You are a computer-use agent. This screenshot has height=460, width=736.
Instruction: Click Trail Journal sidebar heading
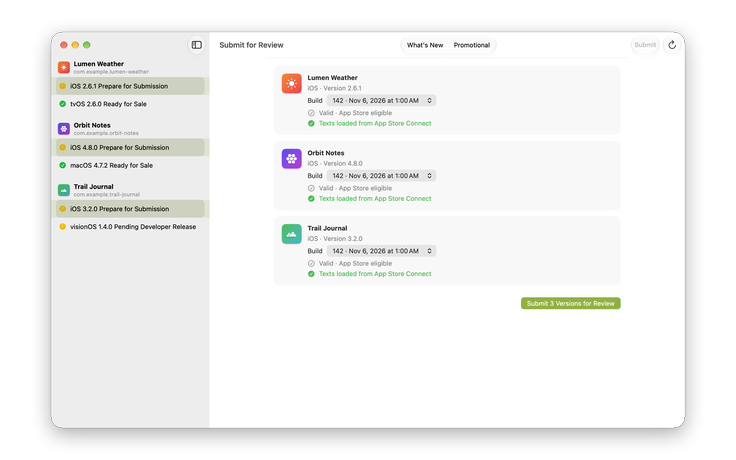93,186
